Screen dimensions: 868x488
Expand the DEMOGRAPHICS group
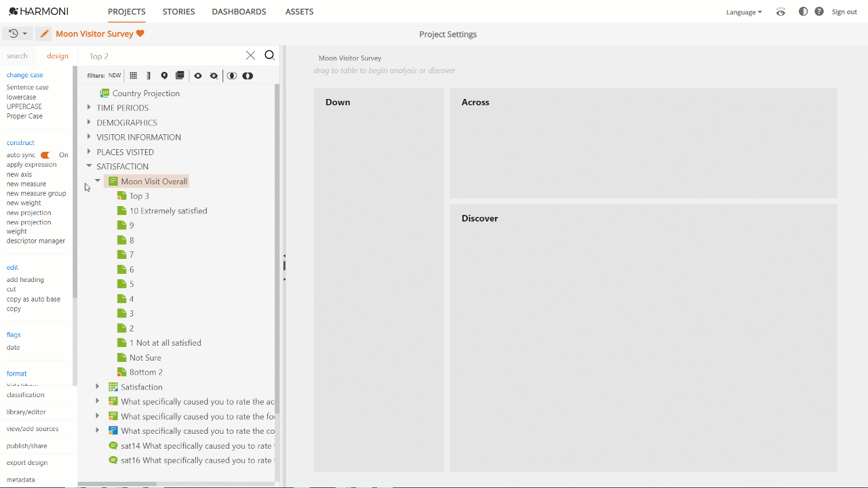pyautogui.click(x=89, y=122)
